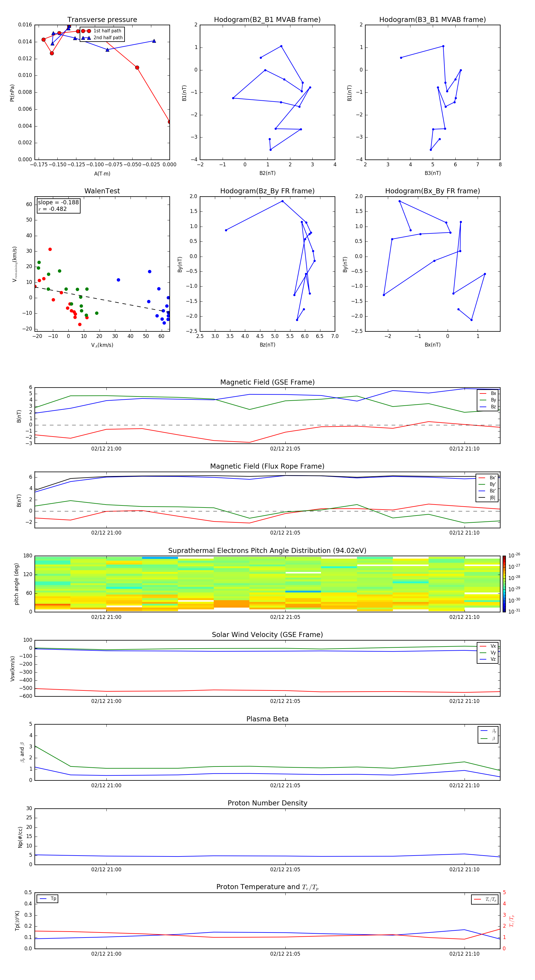Click the "Hodogram(Bz_By FR frame)" title
The width and height of the screenshot is (535, 980).
(267, 191)
